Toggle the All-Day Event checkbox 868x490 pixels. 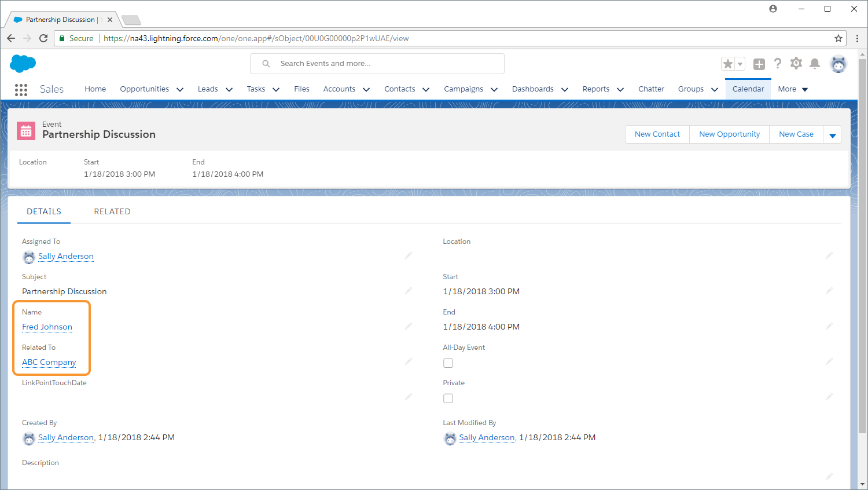coord(448,363)
